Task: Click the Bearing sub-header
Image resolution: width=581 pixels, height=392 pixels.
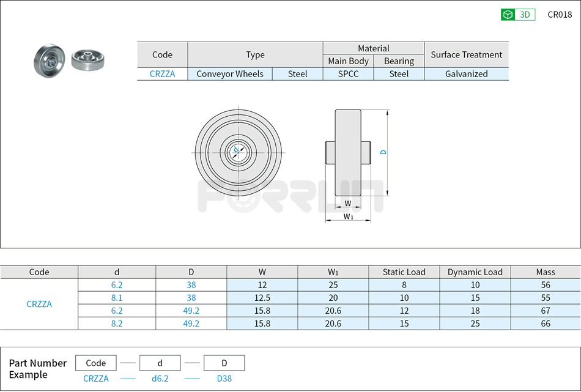Action: pos(399,61)
